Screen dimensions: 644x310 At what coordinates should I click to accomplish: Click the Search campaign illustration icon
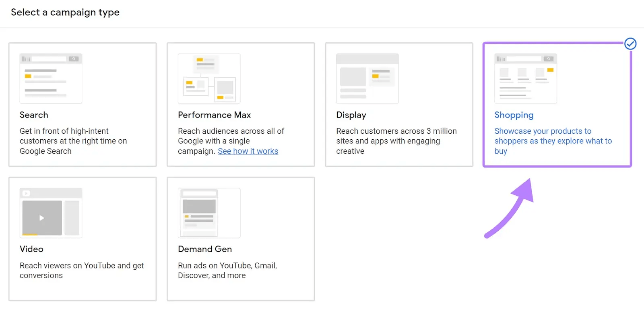[x=51, y=79]
